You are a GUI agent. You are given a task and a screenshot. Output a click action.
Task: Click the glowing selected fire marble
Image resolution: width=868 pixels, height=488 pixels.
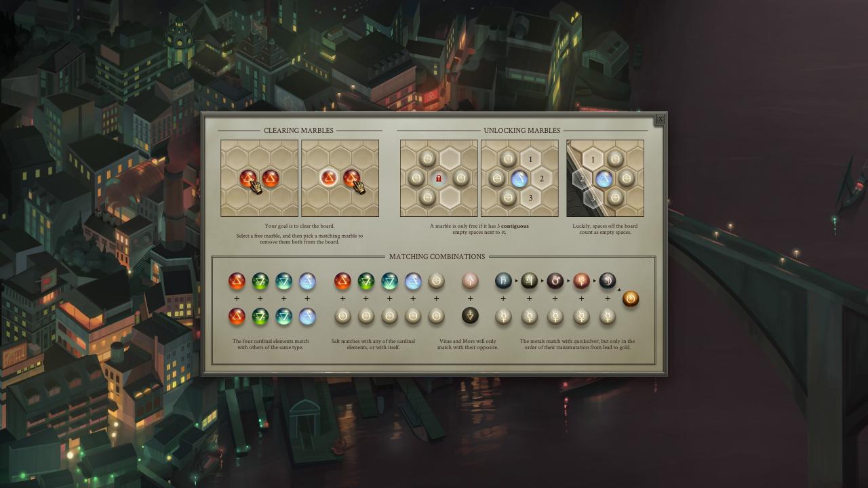coord(329,178)
